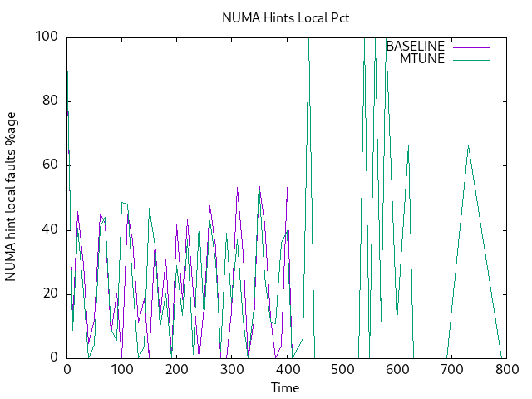532x399 pixels.
Task: Select the 60 tick label on the y-axis
Action: click(x=49, y=165)
